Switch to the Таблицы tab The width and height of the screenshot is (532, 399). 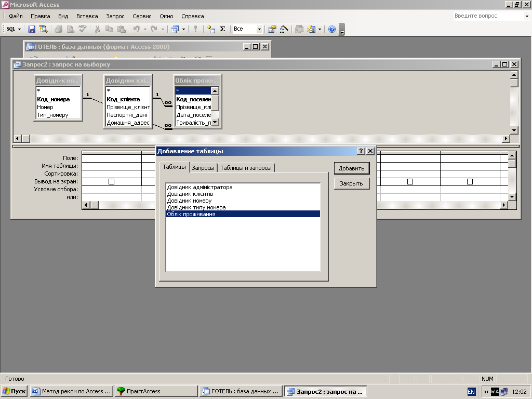coord(174,167)
